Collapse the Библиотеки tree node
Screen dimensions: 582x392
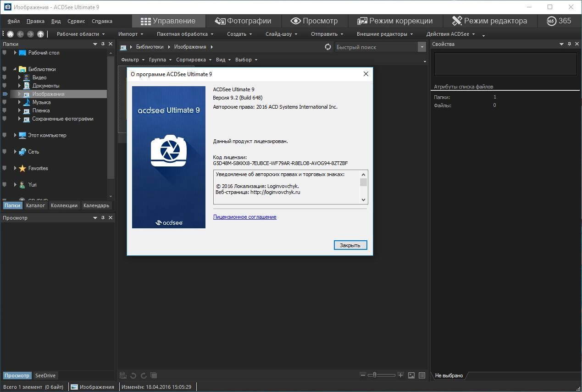pos(15,69)
